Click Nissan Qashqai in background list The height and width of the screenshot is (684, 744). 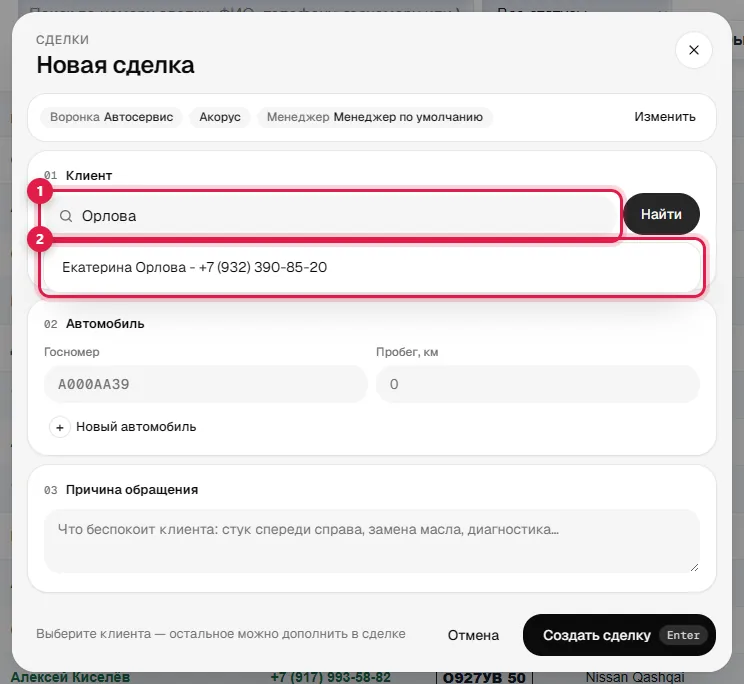635,677
